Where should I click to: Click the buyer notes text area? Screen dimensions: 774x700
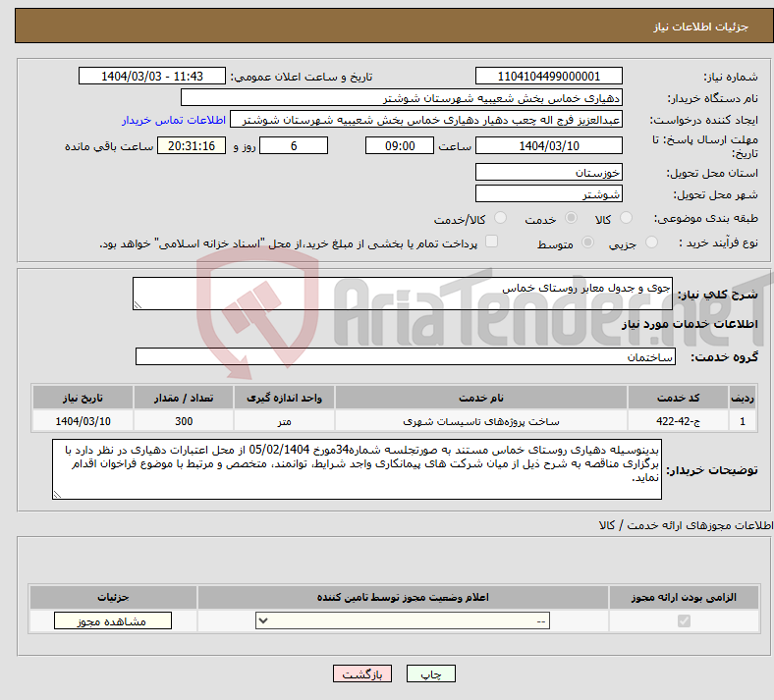pyautogui.click(x=357, y=469)
